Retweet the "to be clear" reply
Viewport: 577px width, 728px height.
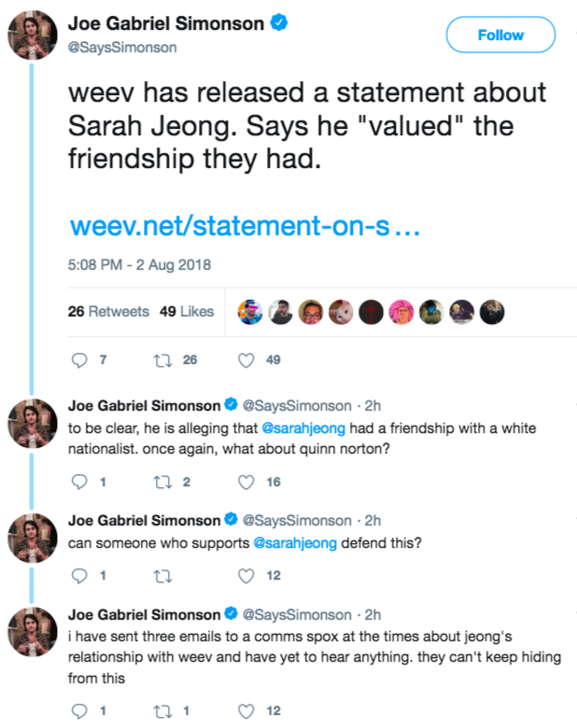(162, 483)
